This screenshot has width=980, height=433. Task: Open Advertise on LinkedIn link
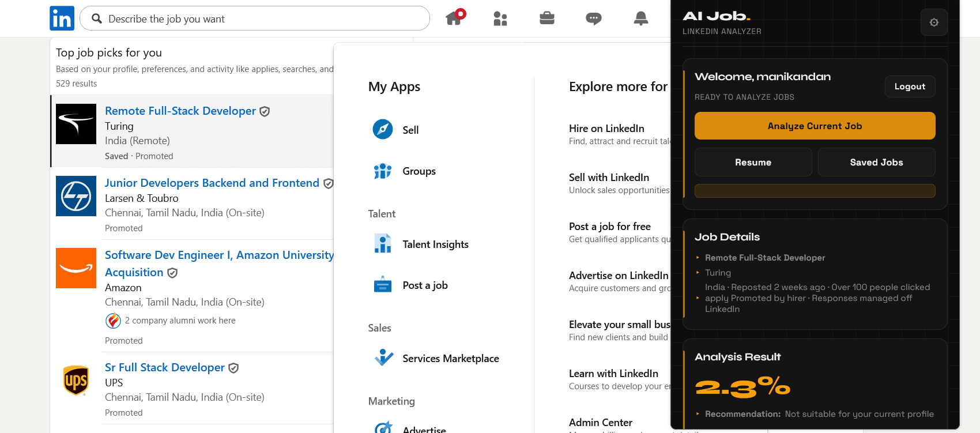click(619, 275)
